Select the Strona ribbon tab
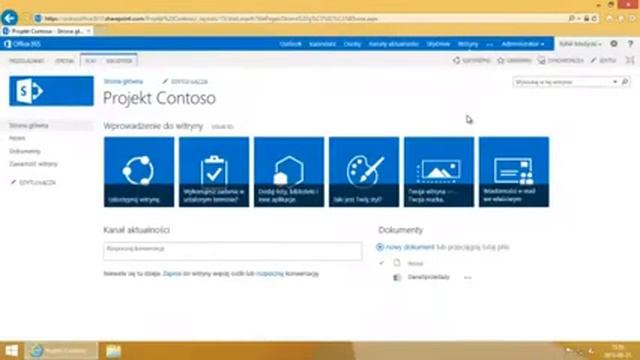This screenshot has height=360, width=640. point(65,61)
